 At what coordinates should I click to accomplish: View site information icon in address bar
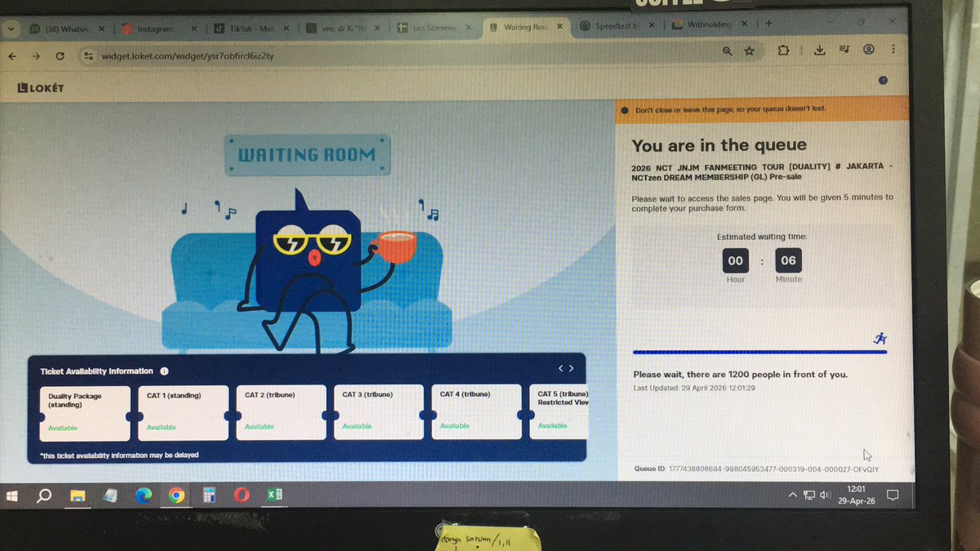[90, 56]
